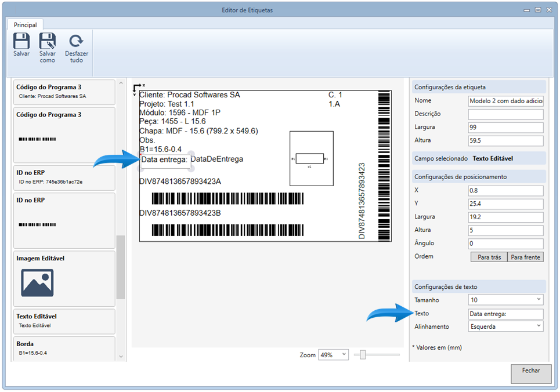Select the Código do Programa 3 barcode item

[x=64, y=136]
